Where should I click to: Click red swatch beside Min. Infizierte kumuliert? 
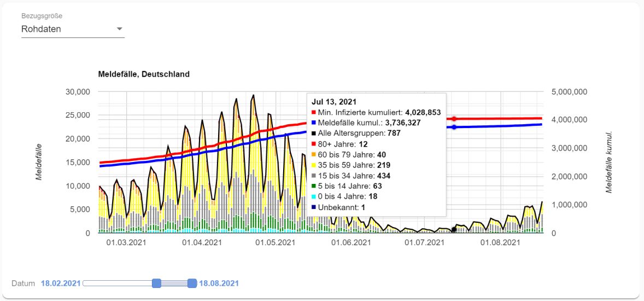(314, 113)
